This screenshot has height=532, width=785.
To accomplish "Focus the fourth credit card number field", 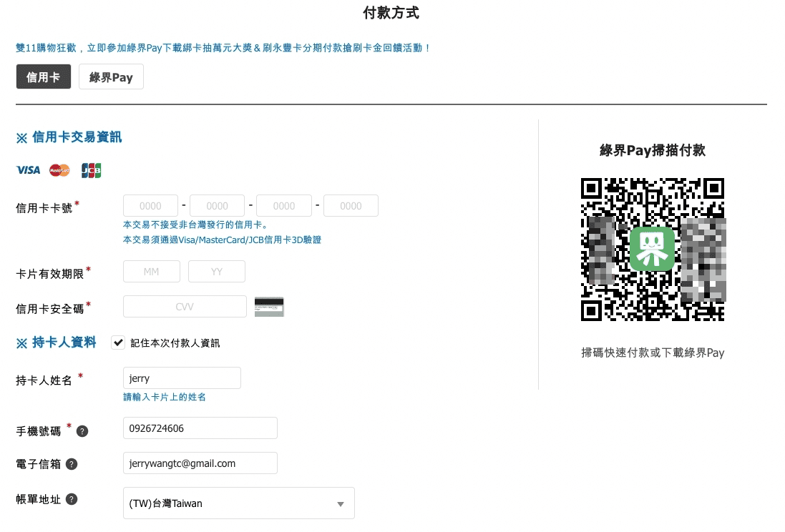I will [x=351, y=206].
